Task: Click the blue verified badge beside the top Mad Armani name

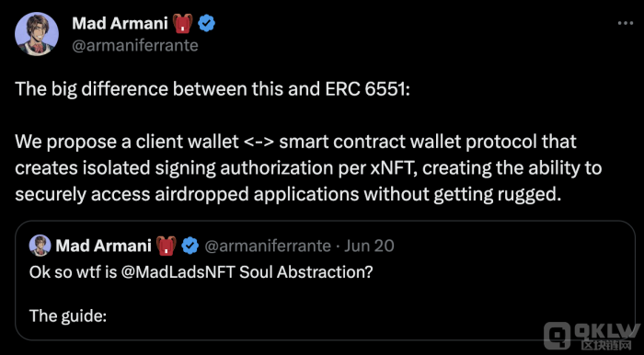Action: coord(207,24)
